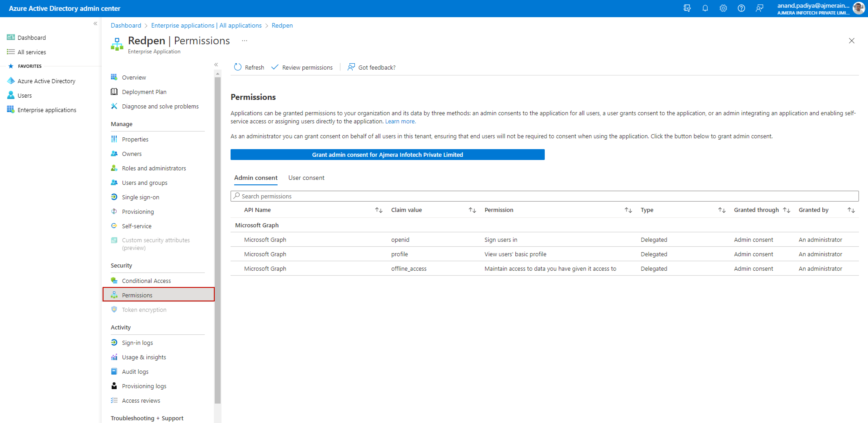Collapse the left favorites navigation pane
868x423 pixels.
pos(95,23)
